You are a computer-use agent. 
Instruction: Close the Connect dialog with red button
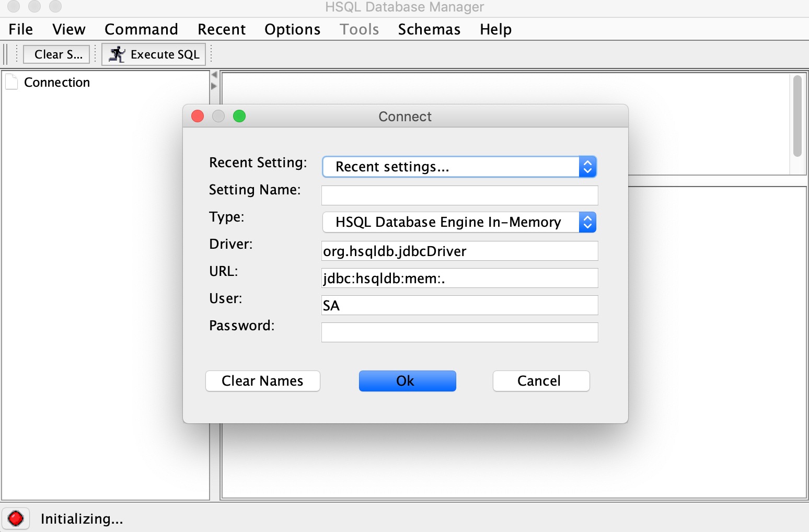[x=198, y=116]
